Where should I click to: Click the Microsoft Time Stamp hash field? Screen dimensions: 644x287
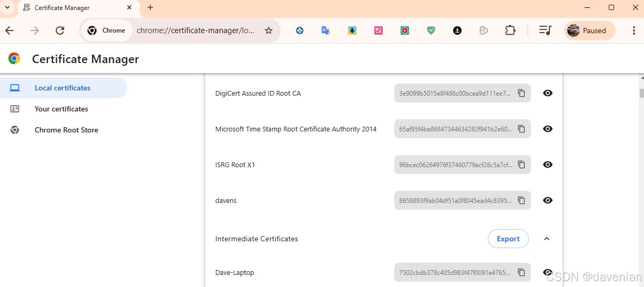click(x=463, y=129)
